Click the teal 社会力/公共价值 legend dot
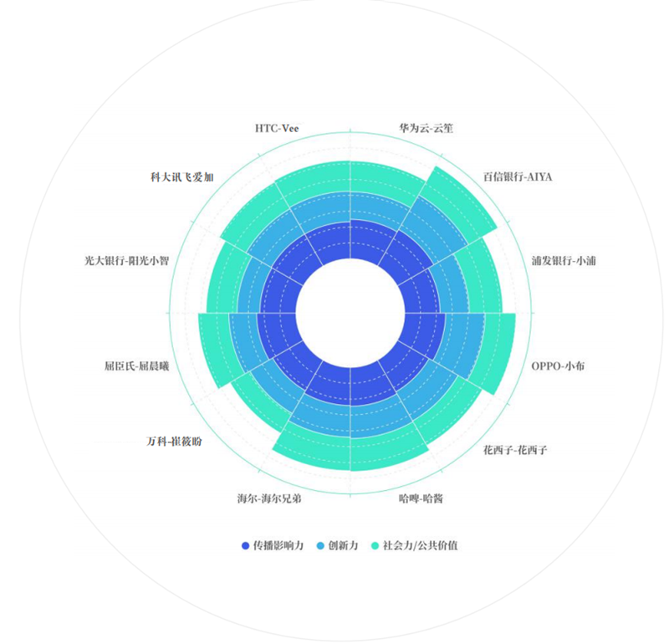This screenshot has width=669, height=644. coord(375,545)
